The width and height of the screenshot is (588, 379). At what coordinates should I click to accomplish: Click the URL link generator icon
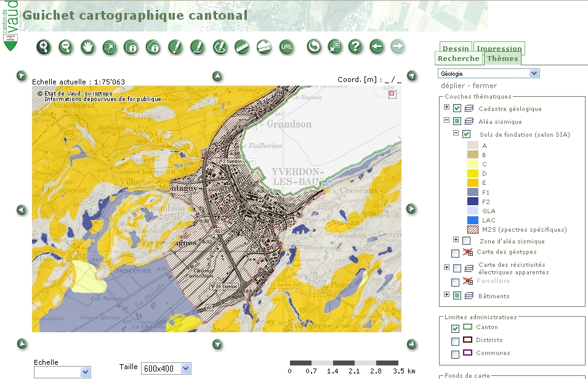tap(286, 47)
